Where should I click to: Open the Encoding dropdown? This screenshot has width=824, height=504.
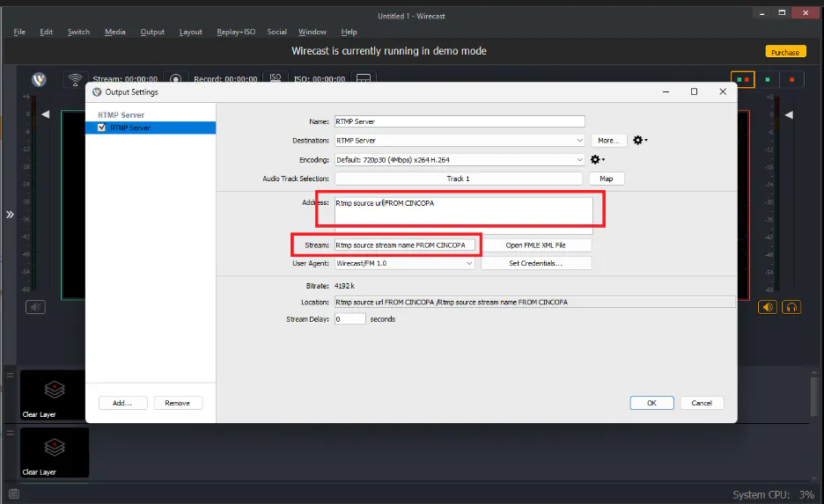[460, 159]
